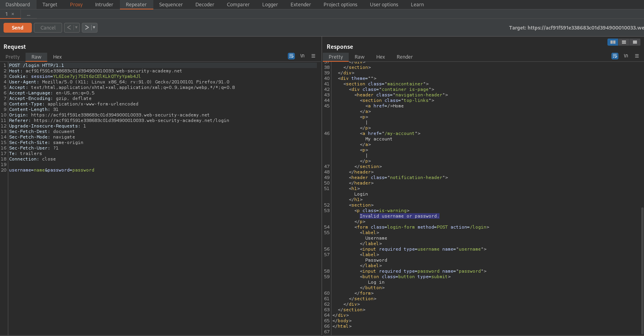Screen dimensions: 644x336
Task: Open the Logger tab
Action: point(270,5)
